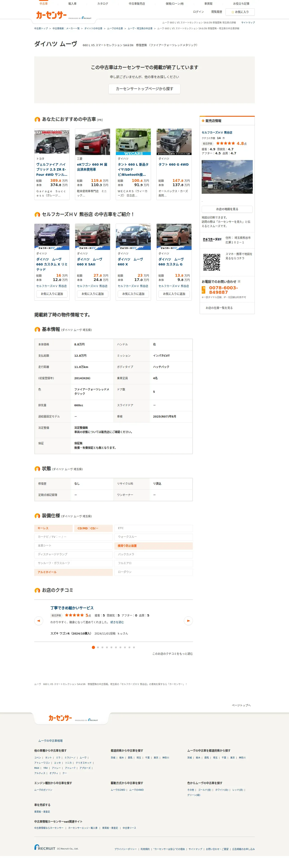Go to 中古車トップ in the breadcrumb
Image resolution: width=289 pixels, height=868 pixels.
pyautogui.click(x=41, y=29)
